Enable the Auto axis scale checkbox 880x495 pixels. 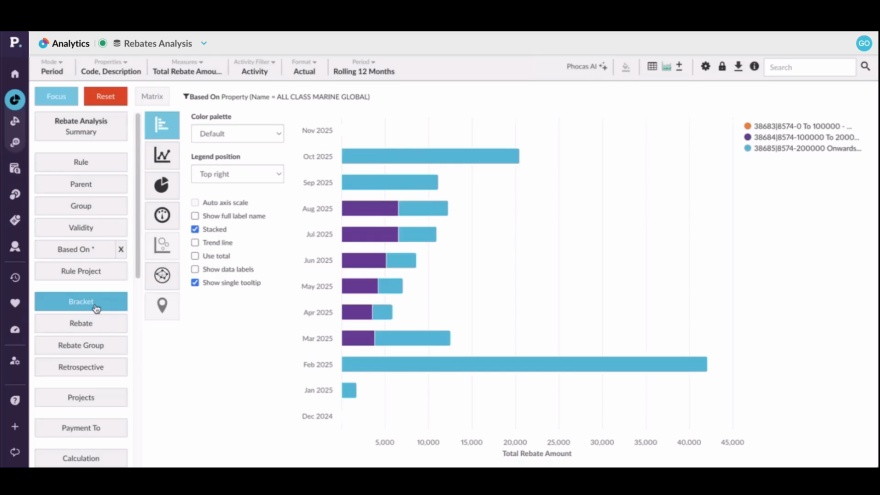(x=195, y=202)
